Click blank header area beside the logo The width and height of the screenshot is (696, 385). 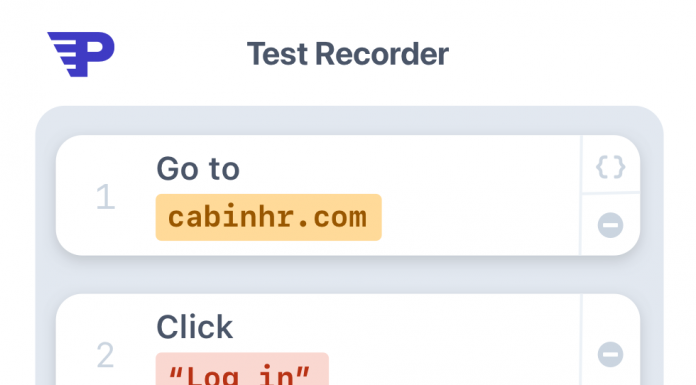click(x=178, y=54)
